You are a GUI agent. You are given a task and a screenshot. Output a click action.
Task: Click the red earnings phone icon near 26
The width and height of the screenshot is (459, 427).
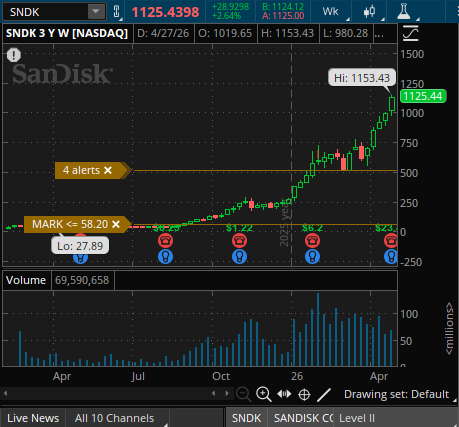pyautogui.click(x=312, y=240)
